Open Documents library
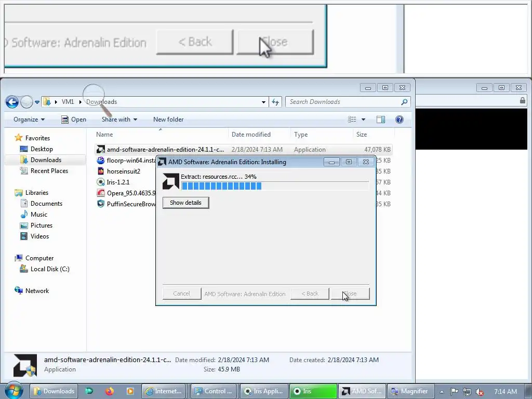Screen dimensions: 532x399 (x=42, y=204)
